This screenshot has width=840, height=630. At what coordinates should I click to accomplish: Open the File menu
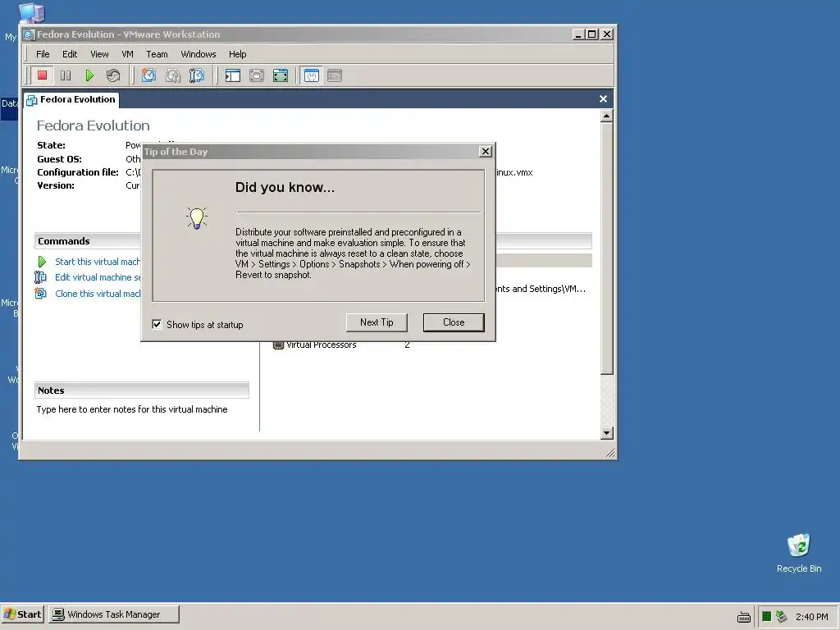pos(43,54)
